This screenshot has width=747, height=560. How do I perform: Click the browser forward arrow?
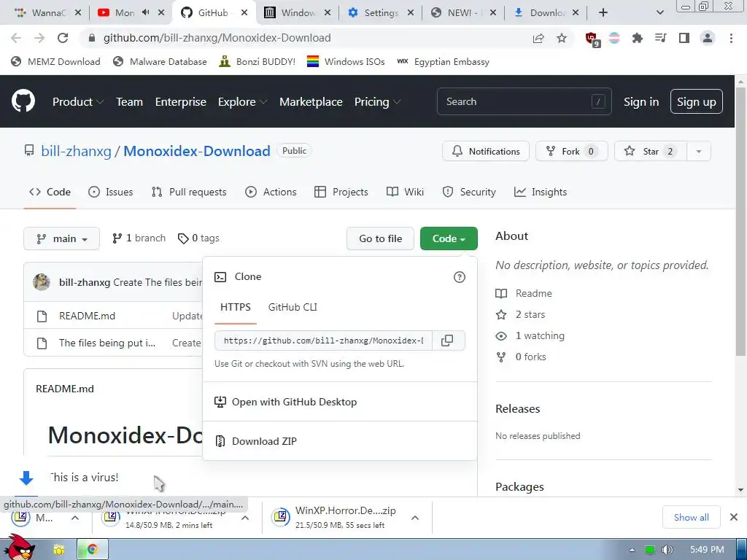(39, 38)
